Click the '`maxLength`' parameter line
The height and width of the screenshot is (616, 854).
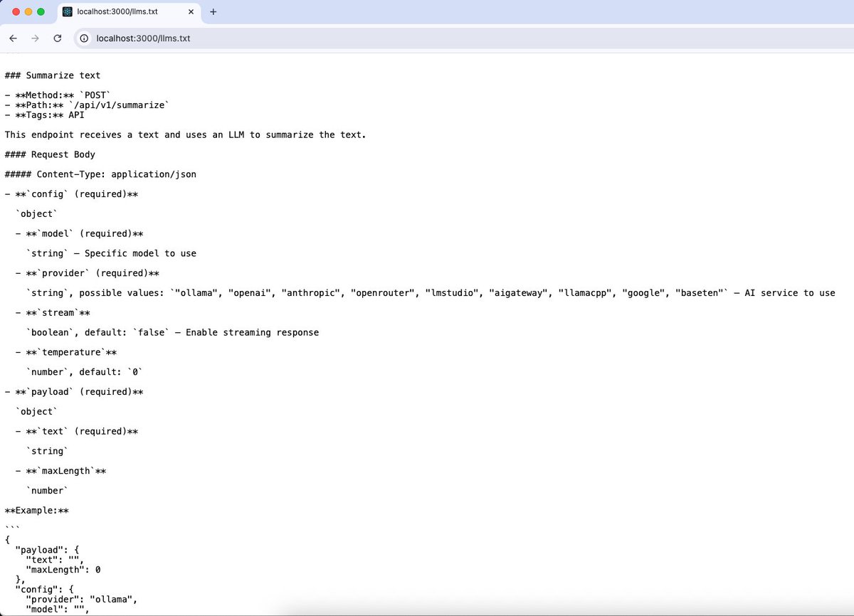(61, 471)
